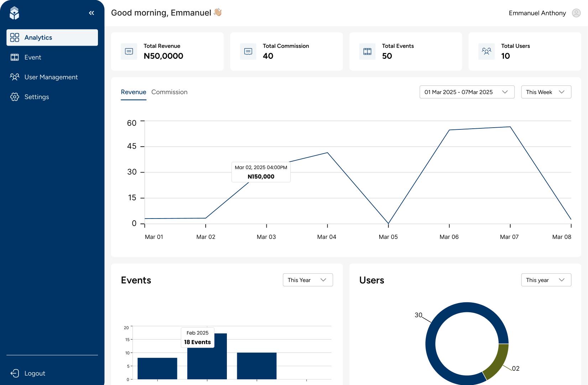Expand the This Week dropdown
The width and height of the screenshot is (588, 385).
click(546, 92)
